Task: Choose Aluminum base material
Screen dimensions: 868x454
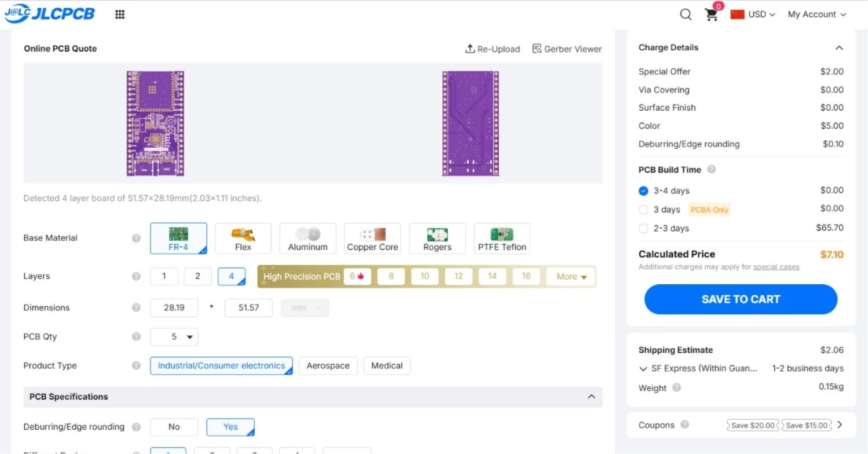Action: pyautogui.click(x=308, y=239)
